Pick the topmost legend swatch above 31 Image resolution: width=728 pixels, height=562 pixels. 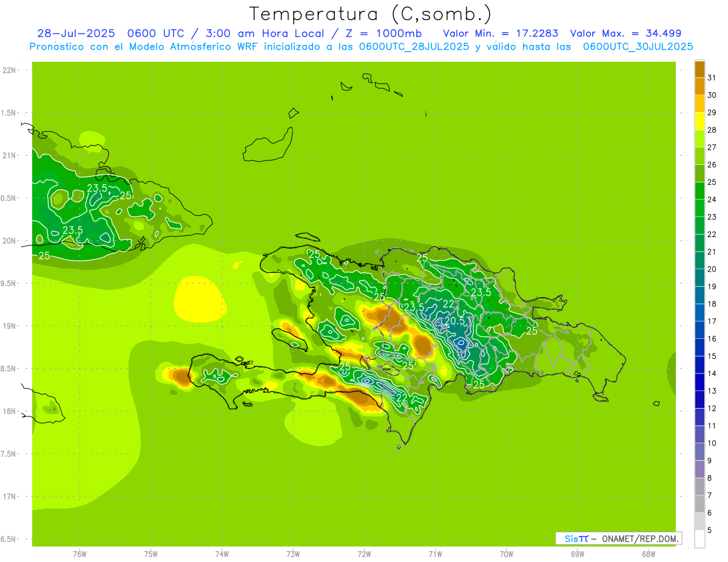coord(699,69)
